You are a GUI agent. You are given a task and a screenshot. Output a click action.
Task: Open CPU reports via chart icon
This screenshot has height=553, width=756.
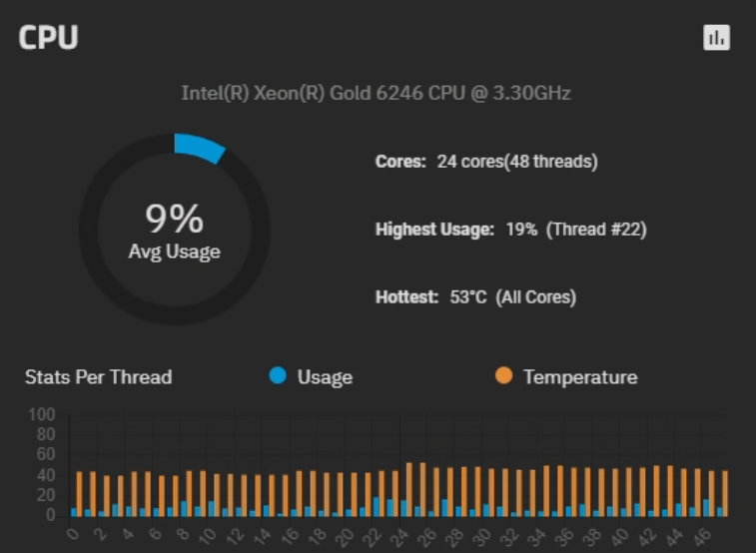[716, 38]
